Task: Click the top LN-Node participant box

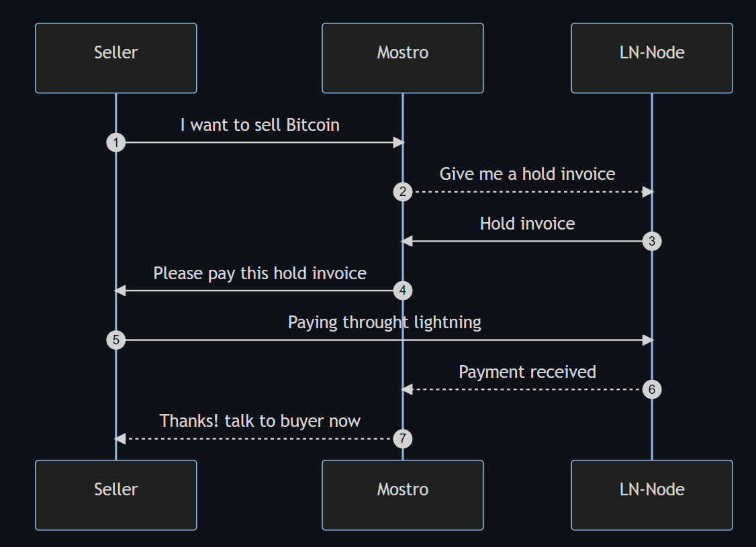Action: click(652, 58)
